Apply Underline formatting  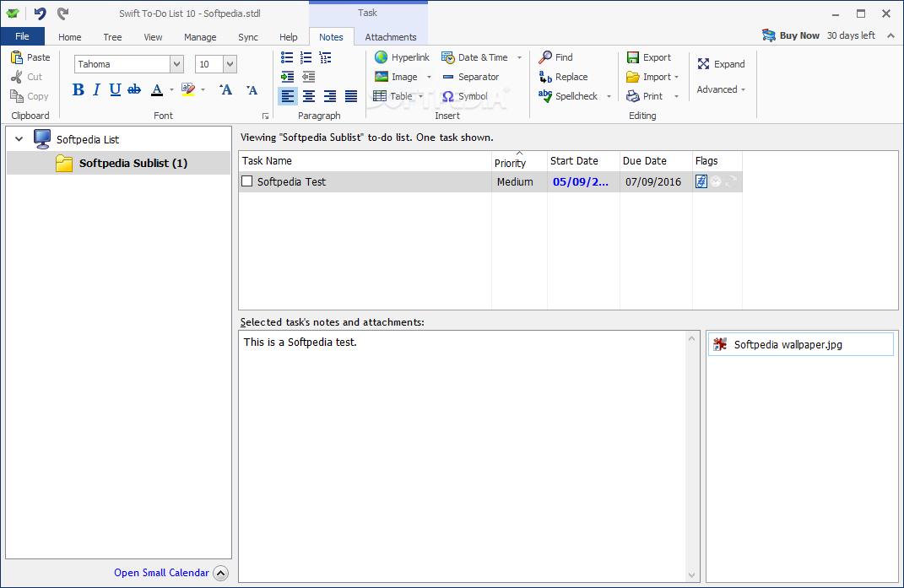(115, 89)
